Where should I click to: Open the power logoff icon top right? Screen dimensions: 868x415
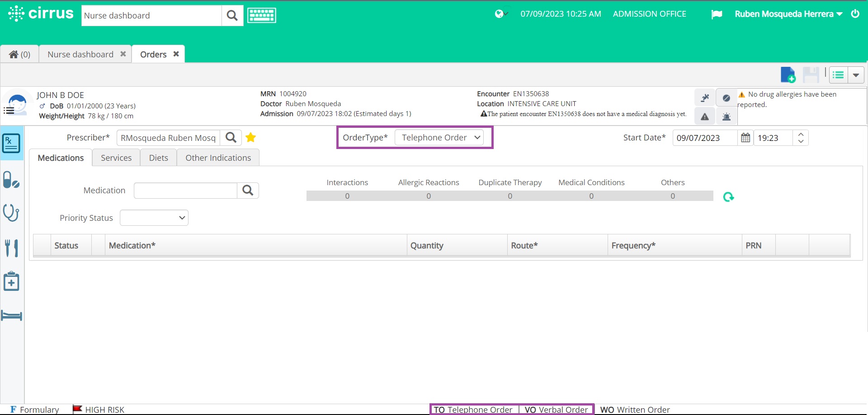[x=855, y=14]
